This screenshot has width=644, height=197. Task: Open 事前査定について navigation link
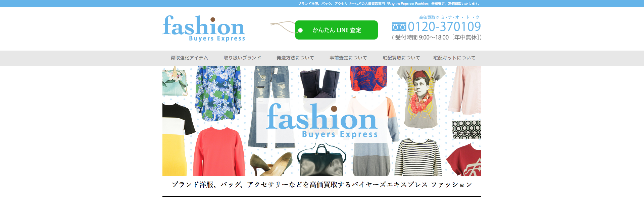pos(348,58)
